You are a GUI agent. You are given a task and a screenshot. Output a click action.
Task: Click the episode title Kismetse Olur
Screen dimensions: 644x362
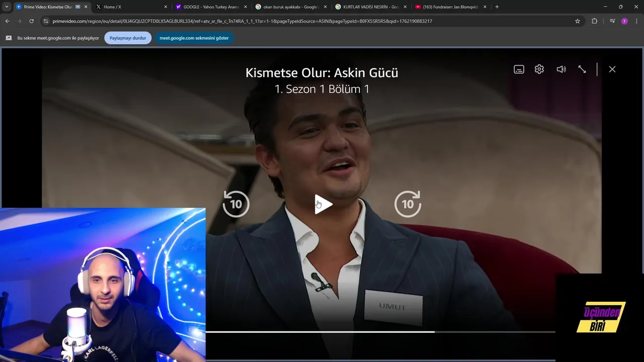(322, 72)
